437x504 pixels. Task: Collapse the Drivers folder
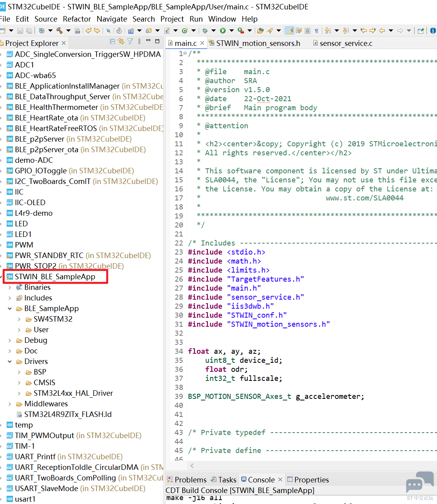[x=10, y=362]
